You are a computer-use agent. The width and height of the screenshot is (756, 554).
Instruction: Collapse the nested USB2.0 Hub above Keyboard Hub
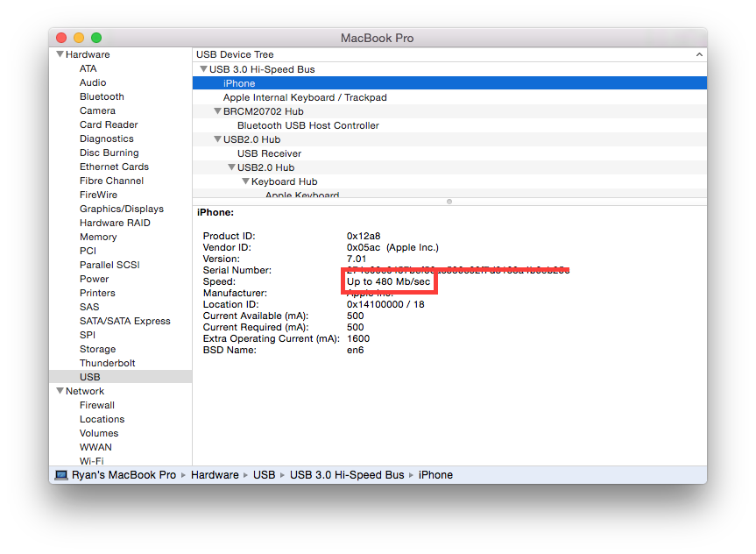(x=231, y=167)
